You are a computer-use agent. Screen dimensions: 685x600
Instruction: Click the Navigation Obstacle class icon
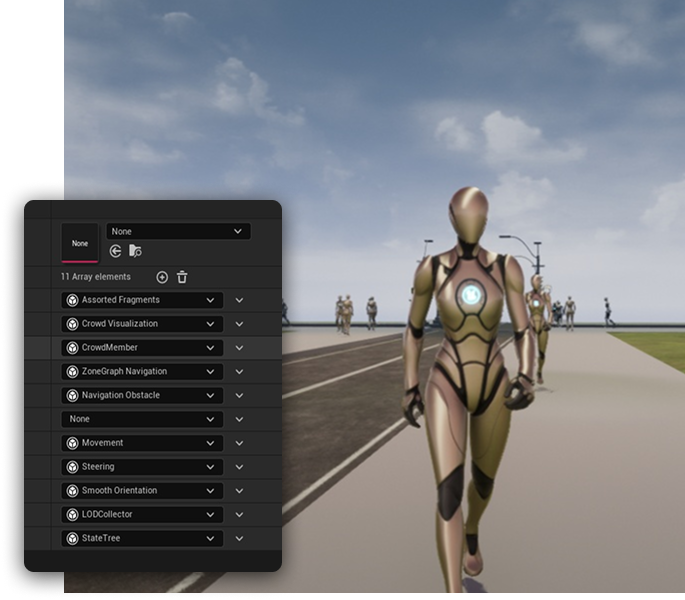72,395
